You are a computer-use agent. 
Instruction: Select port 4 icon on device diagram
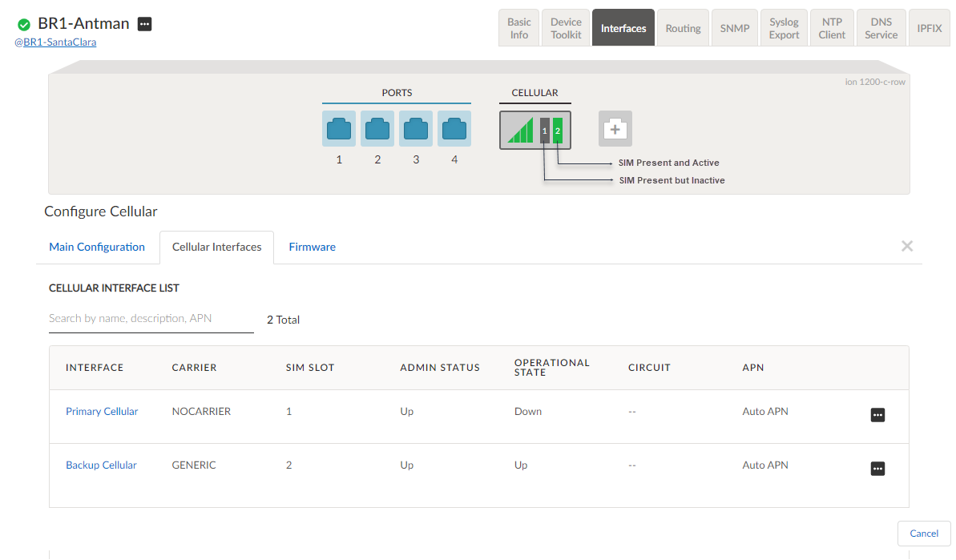coord(454,128)
